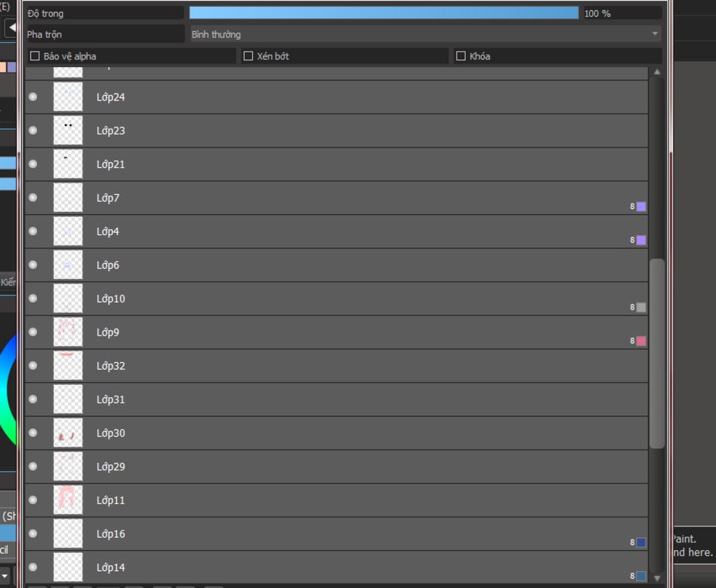Click the purple 8-bit color swatch on Lớp4
The width and height of the screenshot is (716, 588).
tap(641, 240)
